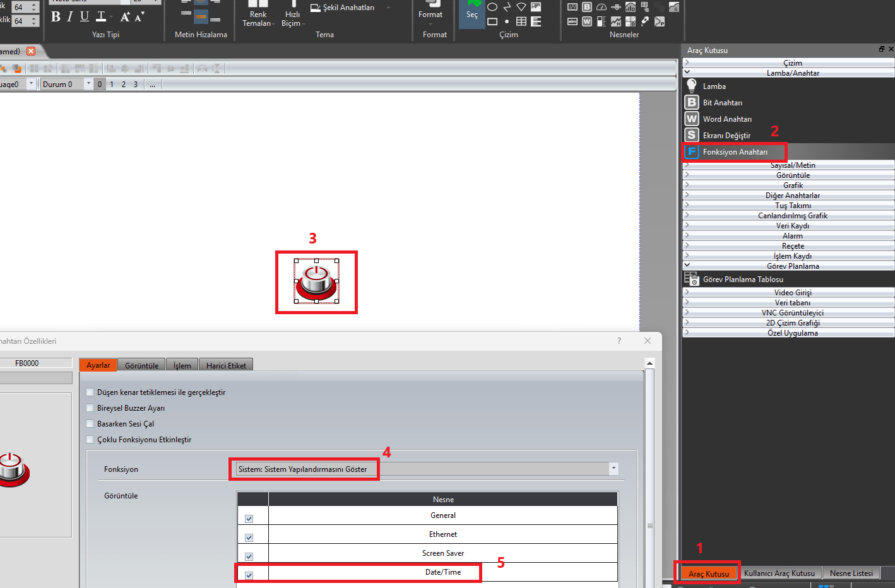Viewport: 895px width, 588px height.
Task: Enable Bireysel Buzzer Ayarı checkbox
Action: click(90, 408)
